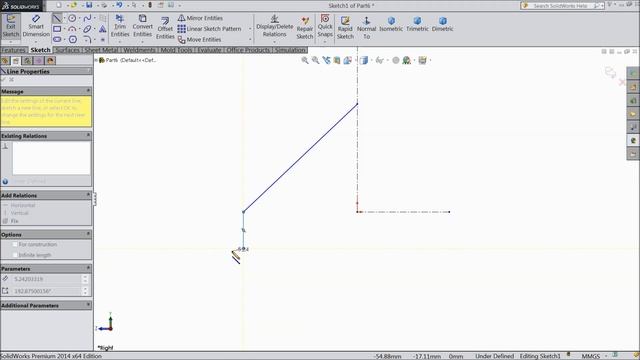Add Vertical relation
Image resolution: width=640 pixels, height=360 pixels.
[x=16, y=213]
